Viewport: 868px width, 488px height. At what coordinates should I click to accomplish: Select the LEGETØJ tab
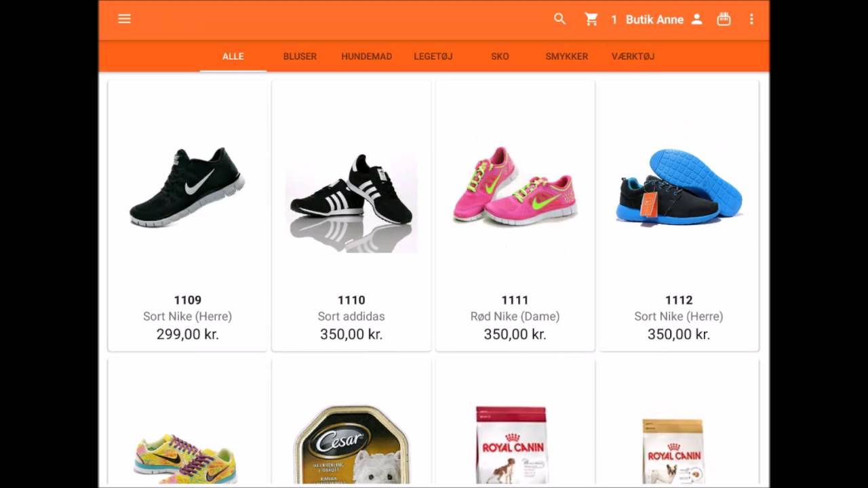(x=433, y=56)
